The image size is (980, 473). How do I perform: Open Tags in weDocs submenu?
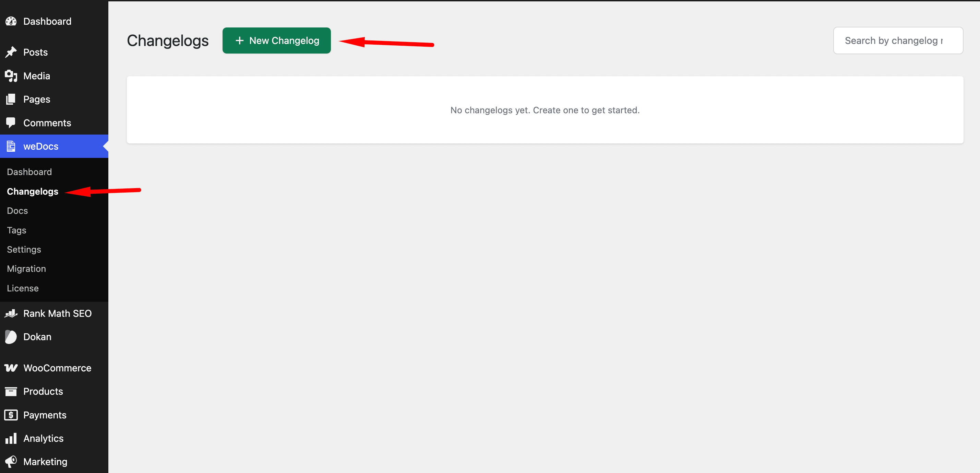coord(17,230)
